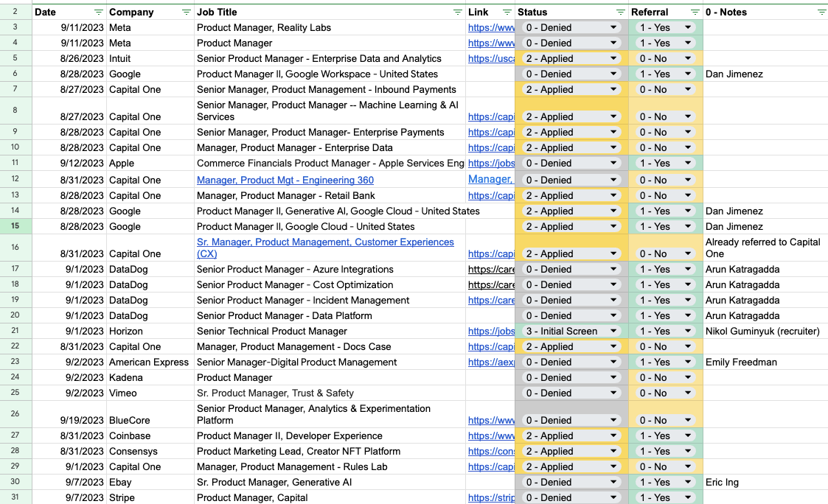This screenshot has height=504, width=828.
Task: Expand Referral dropdown for Coinbase row
Action: [687, 436]
